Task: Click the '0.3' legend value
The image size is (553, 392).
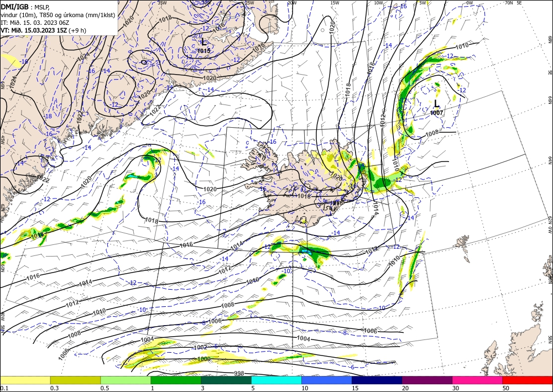Action: (54, 388)
